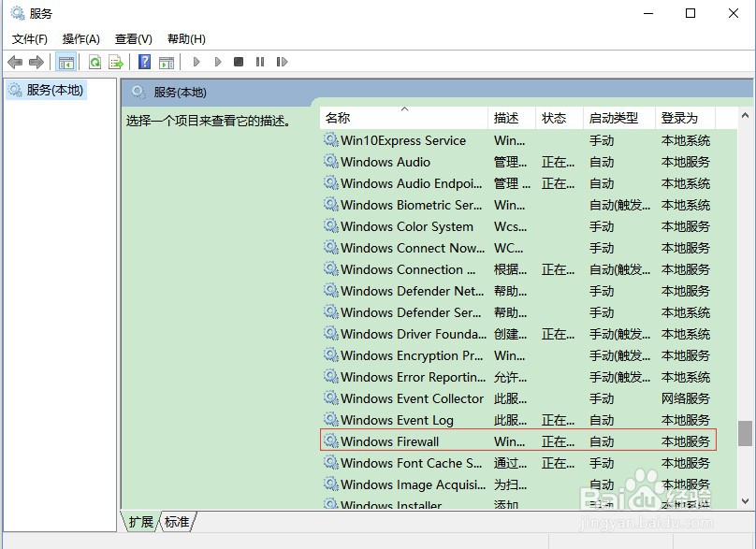
Task: Click gear icon of Windows Biometric Ser... row
Action: coord(331,204)
